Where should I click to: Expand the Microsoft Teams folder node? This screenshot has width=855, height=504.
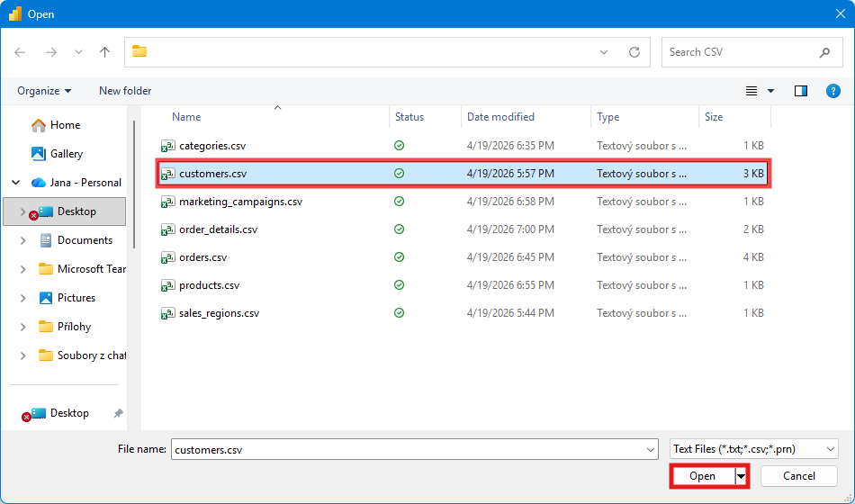(22, 269)
